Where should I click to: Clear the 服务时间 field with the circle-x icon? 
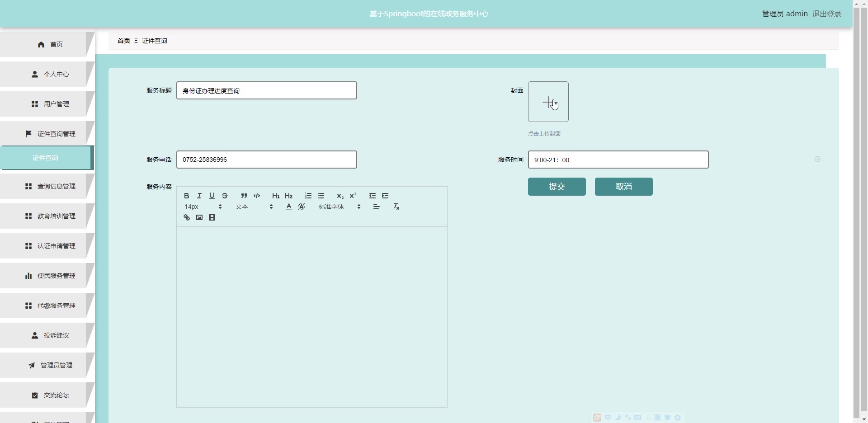[817, 159]
